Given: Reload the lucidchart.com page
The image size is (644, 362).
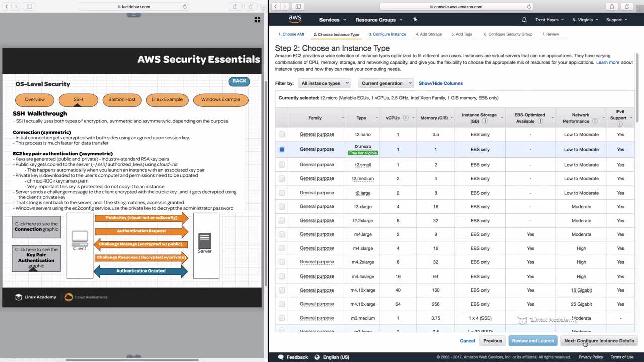Looking at the screenshot, I should tap(185, 7).
